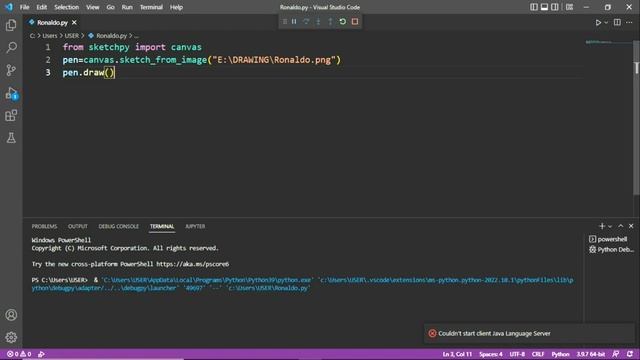Image resolution: width=640 pixels, height=360 pixels.
Task: Toggle the secondary side bar layout
Action: [555, 7]
